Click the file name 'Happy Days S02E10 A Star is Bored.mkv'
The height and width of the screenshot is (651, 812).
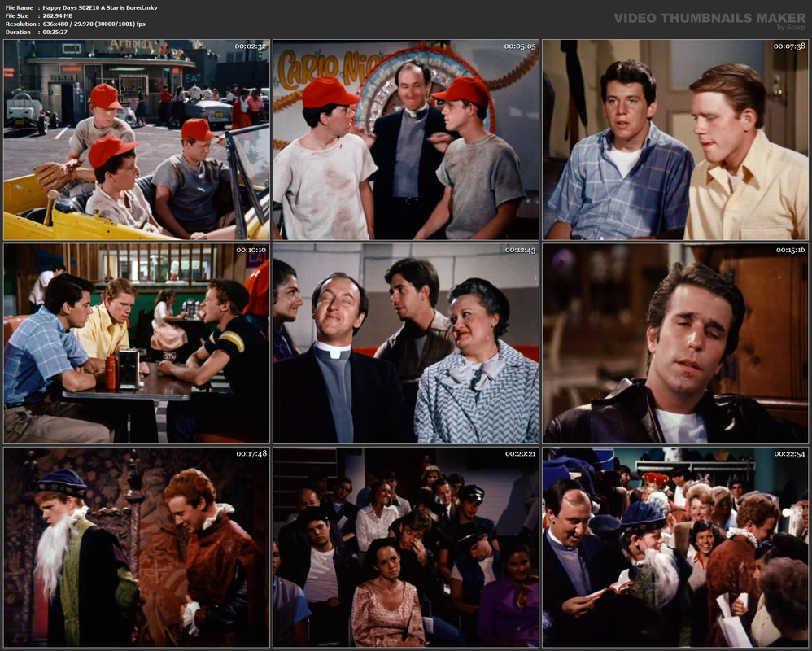(x=100, y=8)
